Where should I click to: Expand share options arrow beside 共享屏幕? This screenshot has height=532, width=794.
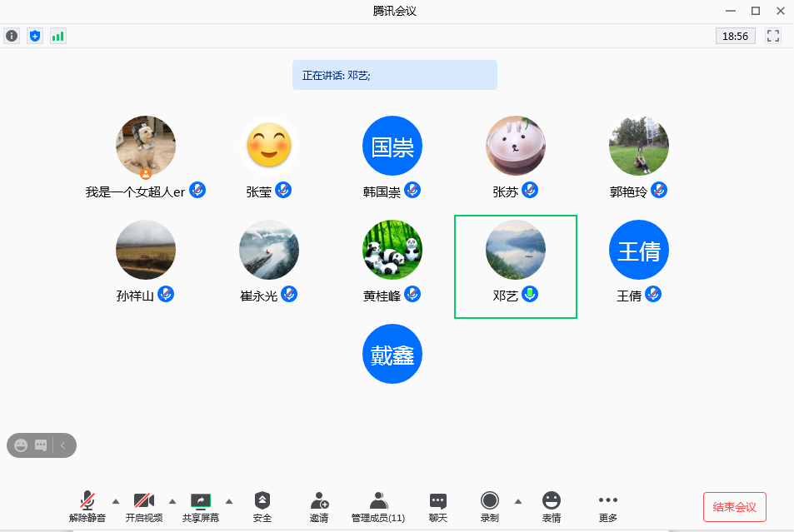[229, 501]
